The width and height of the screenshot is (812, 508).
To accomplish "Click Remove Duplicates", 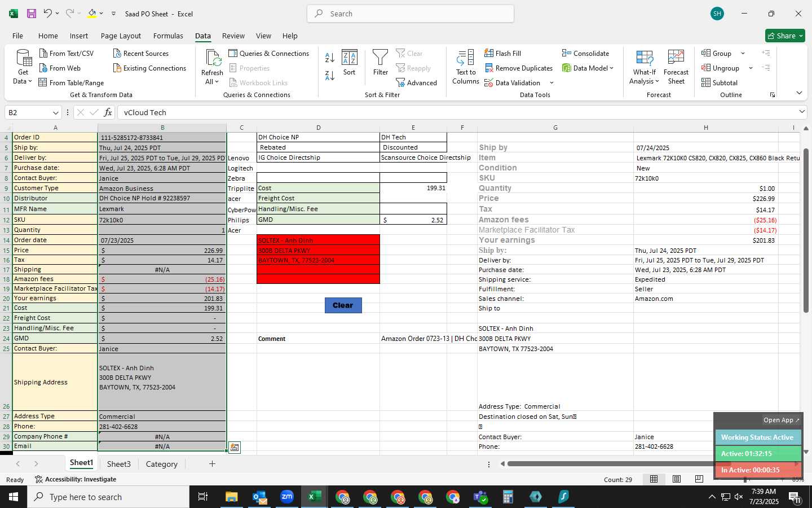I will (518, 68).
